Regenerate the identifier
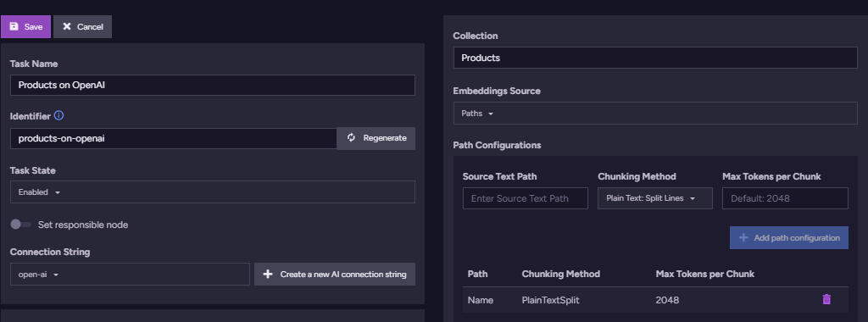The width and height of the screenshot is (868, 322). click(x=376, y=138)
